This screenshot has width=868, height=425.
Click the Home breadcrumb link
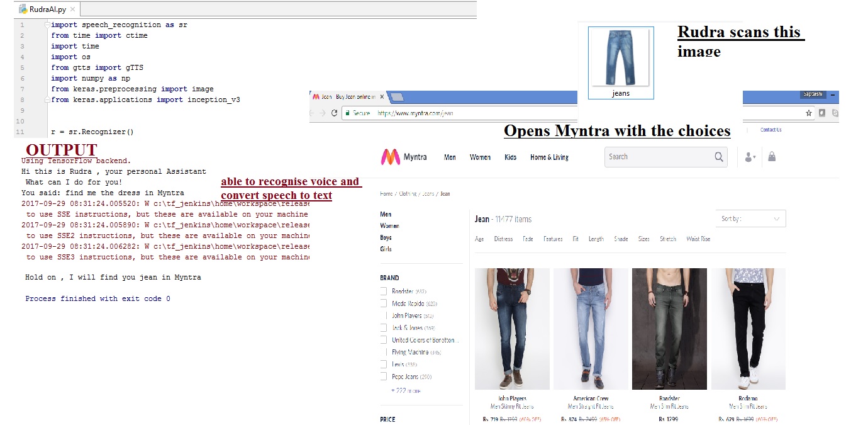pyautogui.click(x=386, y=194)
